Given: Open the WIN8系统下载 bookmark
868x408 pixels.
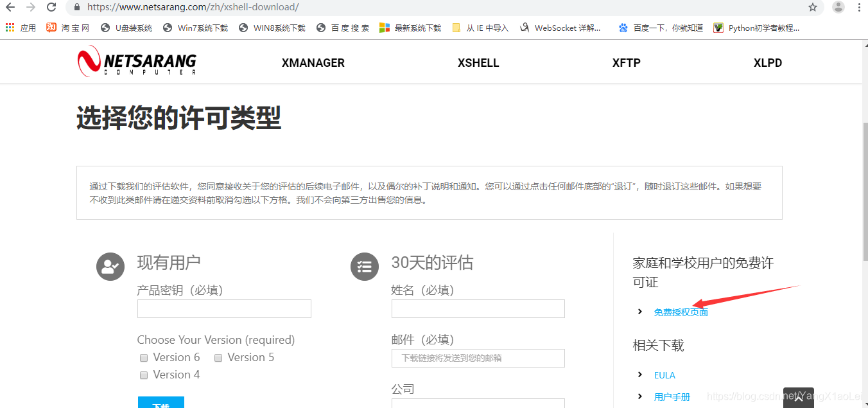Looking at the screenshot, I should pos(272,28).
